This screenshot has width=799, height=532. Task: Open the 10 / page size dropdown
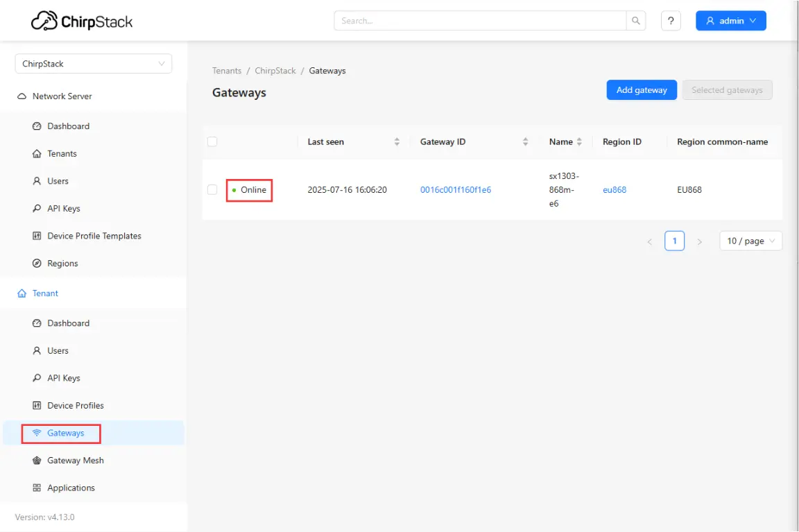click(x=750, y=241)
